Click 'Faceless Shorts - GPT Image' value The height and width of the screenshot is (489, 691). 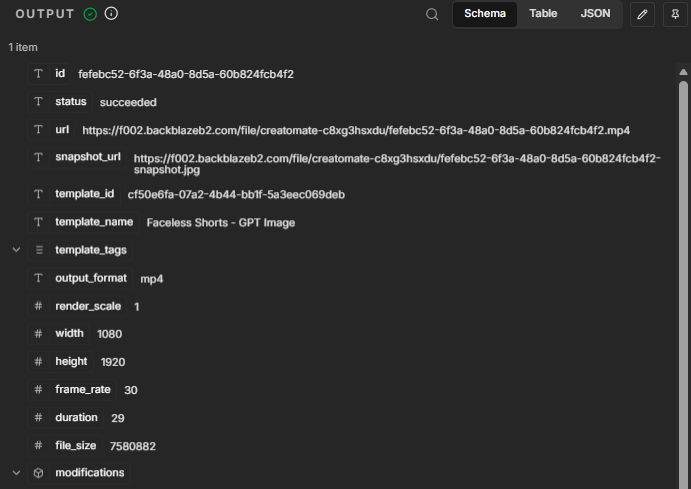point(221,223)
